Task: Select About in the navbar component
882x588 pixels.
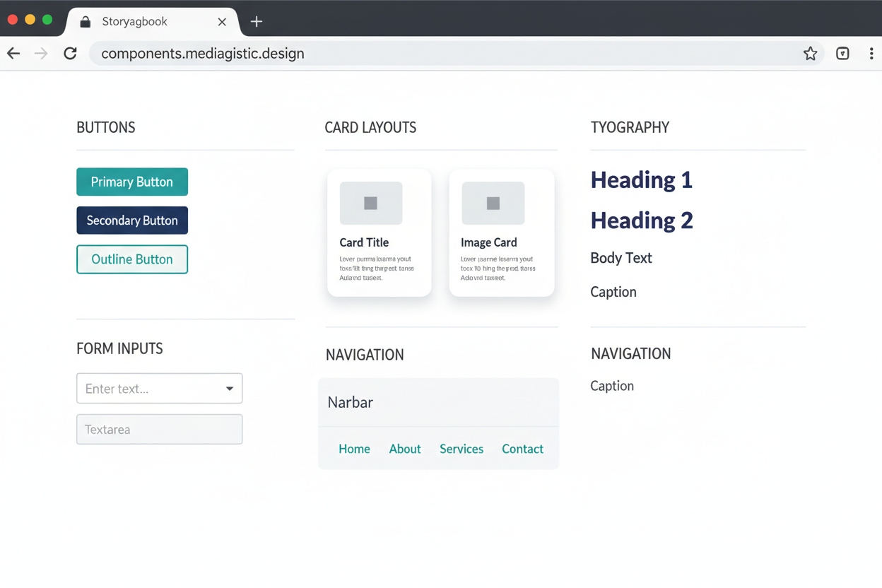Action: [x=404, y=449]
